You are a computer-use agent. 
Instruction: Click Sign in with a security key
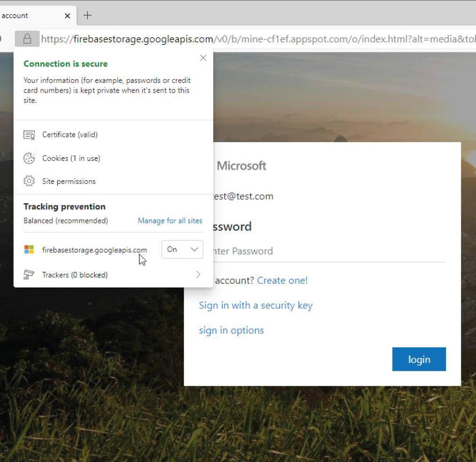click(x=256, y=305)
